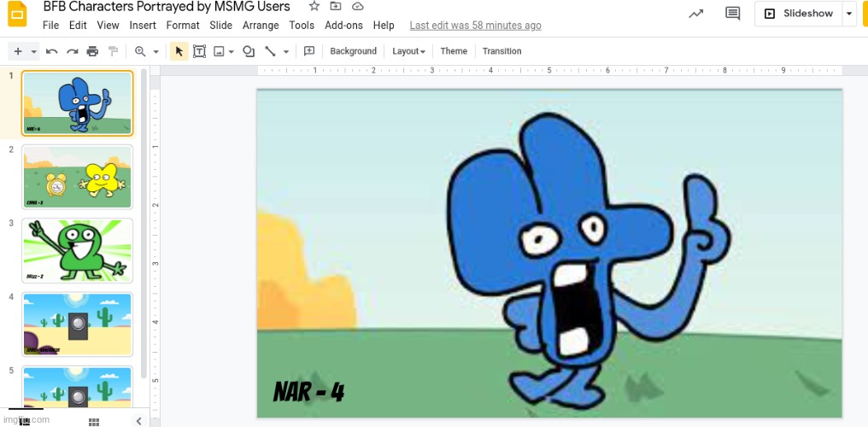Open the Arrange menu
Image resolution: width=868 pixels, height=427 pixels.
tap(261, 26)
